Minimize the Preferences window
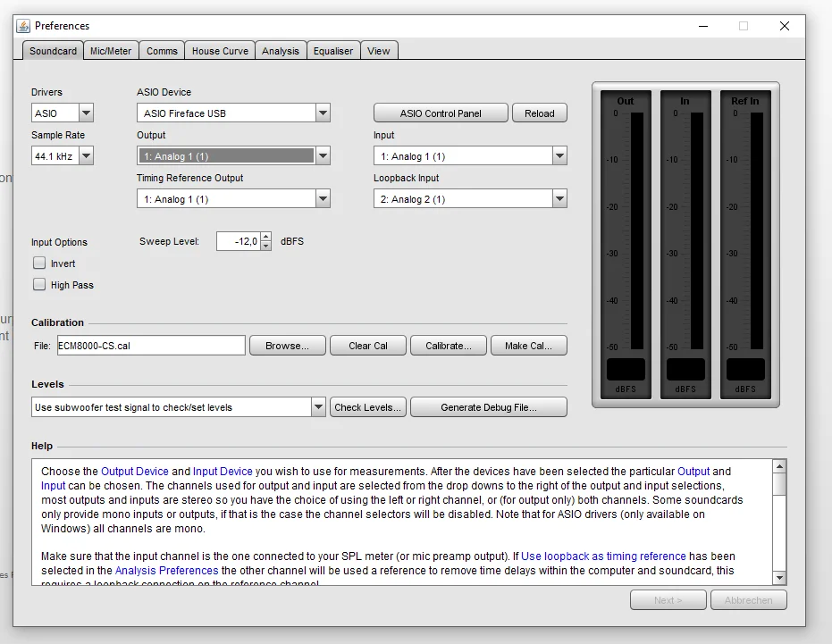The image size is (832, 644). coord(703,26)
